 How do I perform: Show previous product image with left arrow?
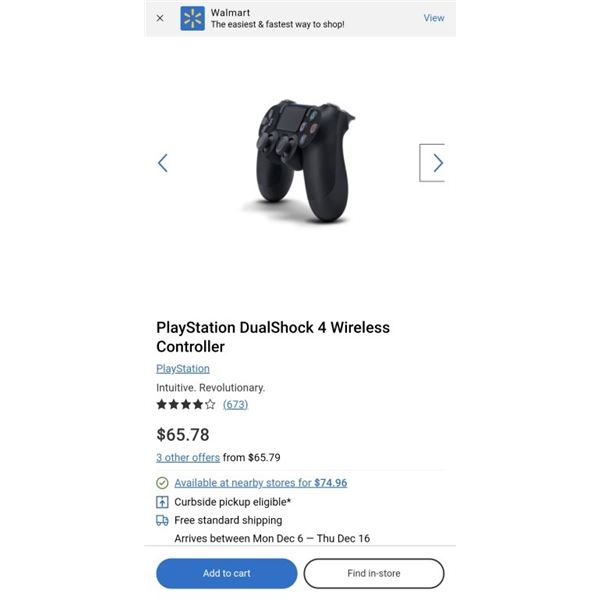[163, 163]
